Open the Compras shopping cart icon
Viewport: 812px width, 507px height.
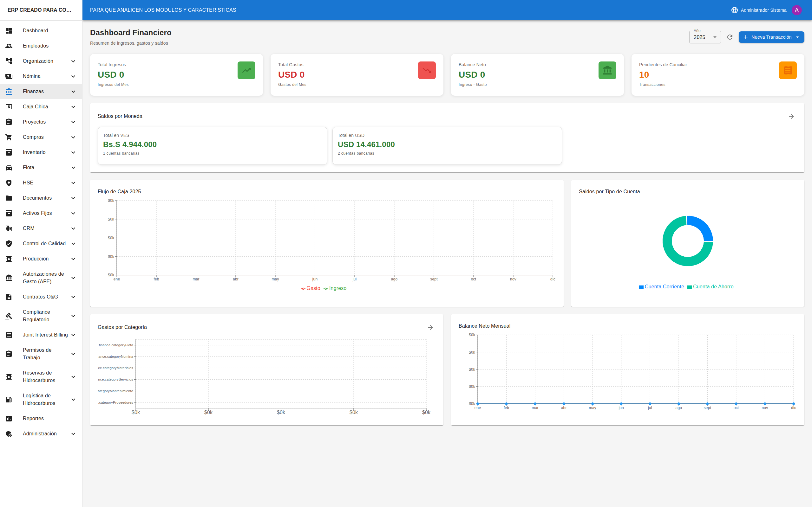[x=9, y=137]
